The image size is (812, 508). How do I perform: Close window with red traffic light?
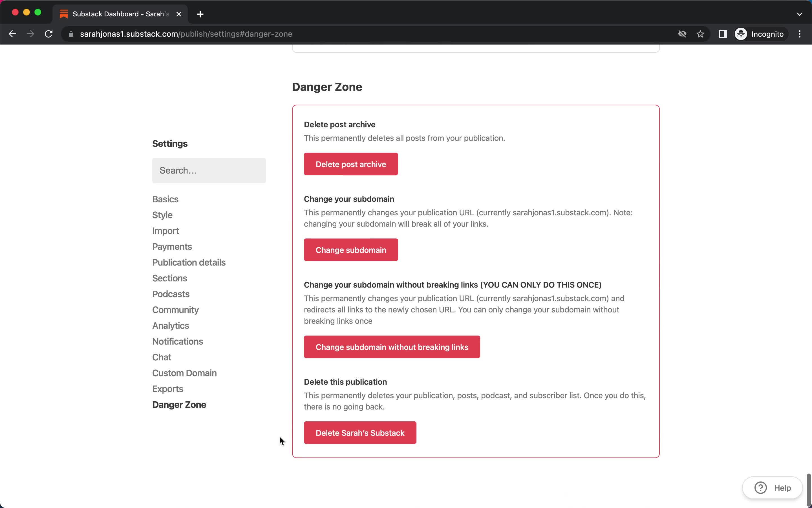pos(15,12)
